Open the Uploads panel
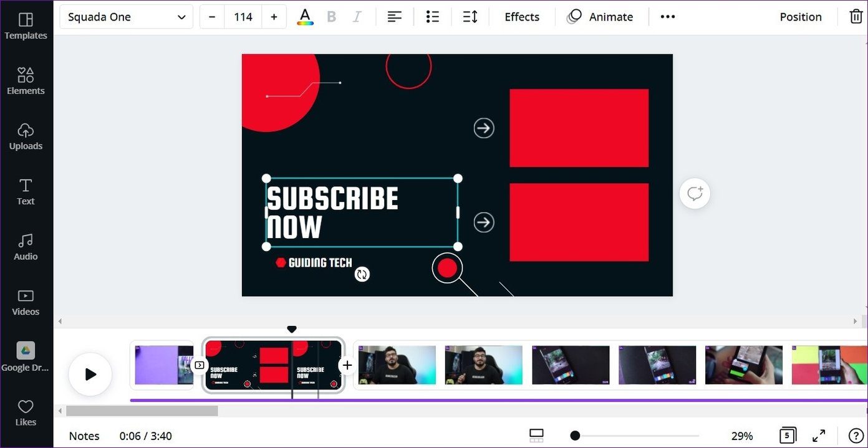The image size is (868, 448). tap(26, 137)
